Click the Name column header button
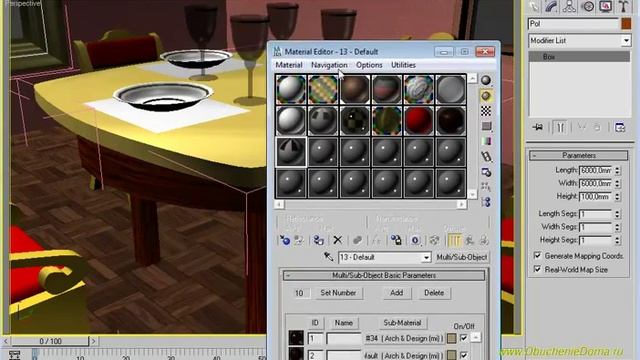Viewport: 640px width, 360px height. tap(344, 323)
